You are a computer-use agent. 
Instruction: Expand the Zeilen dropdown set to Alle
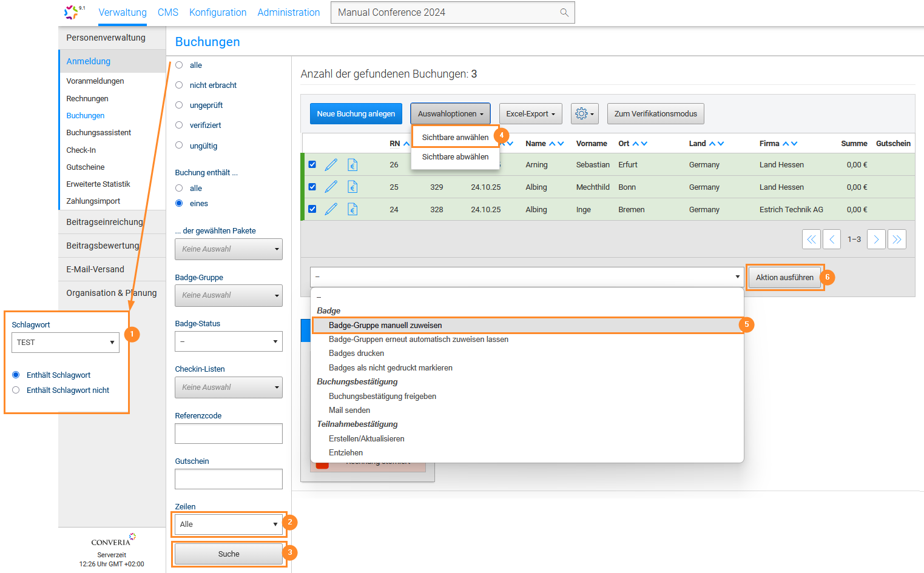tap(228, 524)
